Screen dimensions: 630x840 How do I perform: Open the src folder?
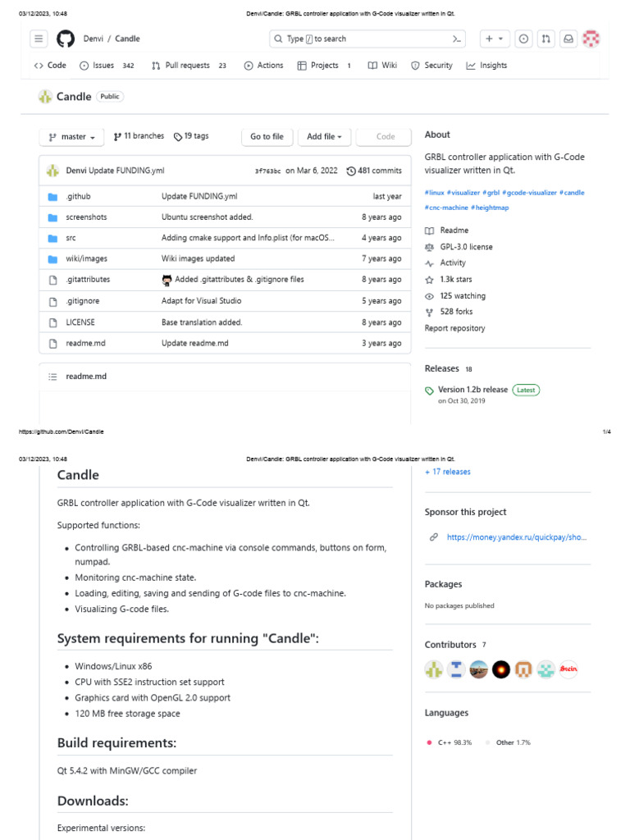point(71,238)
